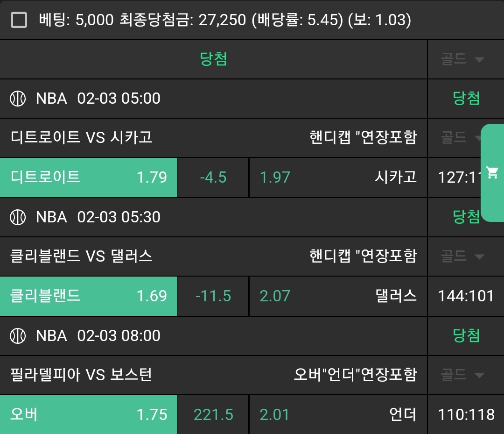This screenshot has height=434, width=504.
Task: Open 골드 dropdown in 클리블랜드 VS 댈러스 row
Action: (x=462, y=256)
